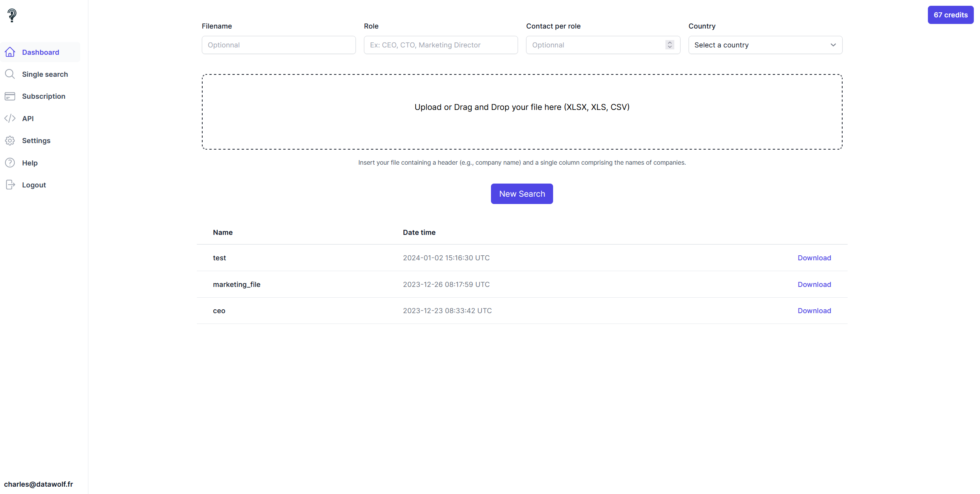Click the Settings sidebar icon
This screenshot has height=494, width=980.
pos(10,140)
